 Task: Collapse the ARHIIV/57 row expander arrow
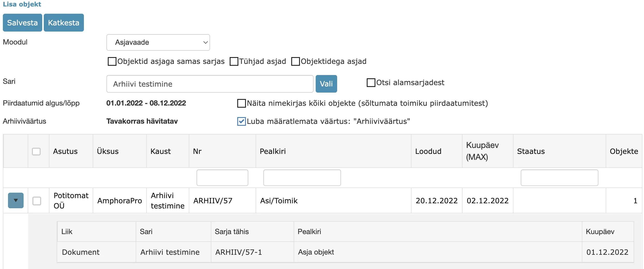click(x=16, y=200)
